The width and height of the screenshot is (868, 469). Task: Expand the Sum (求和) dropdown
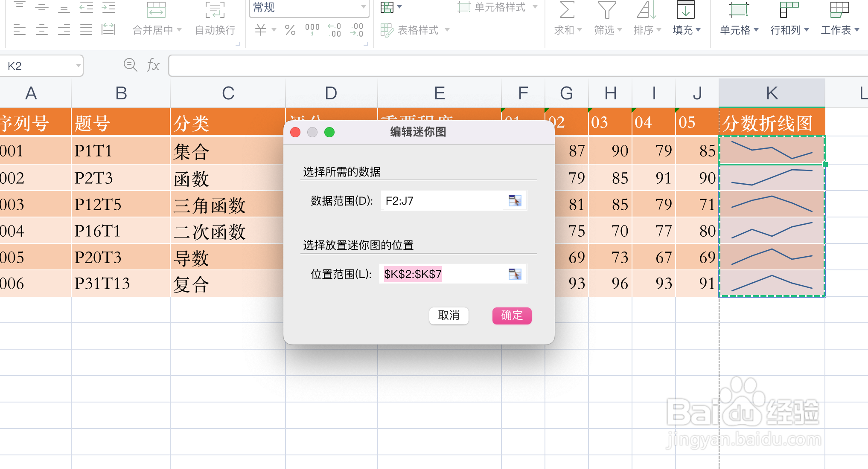coord(579,30)
